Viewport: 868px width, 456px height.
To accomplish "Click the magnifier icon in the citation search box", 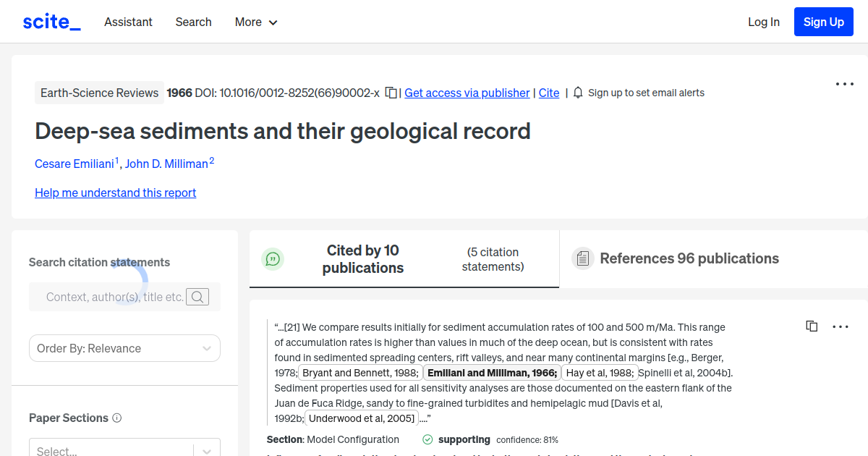I will point(197,297).
